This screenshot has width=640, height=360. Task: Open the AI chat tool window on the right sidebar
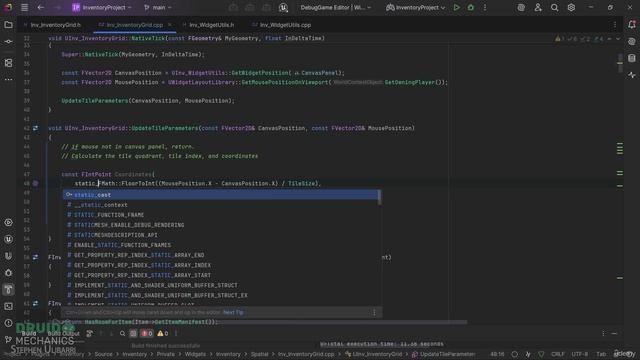(631, 41)
